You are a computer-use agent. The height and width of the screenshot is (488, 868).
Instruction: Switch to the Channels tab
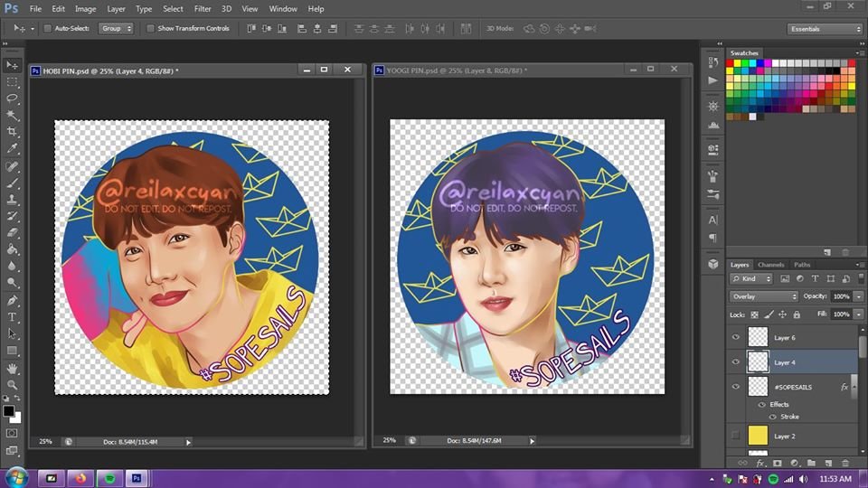(770, 265)
